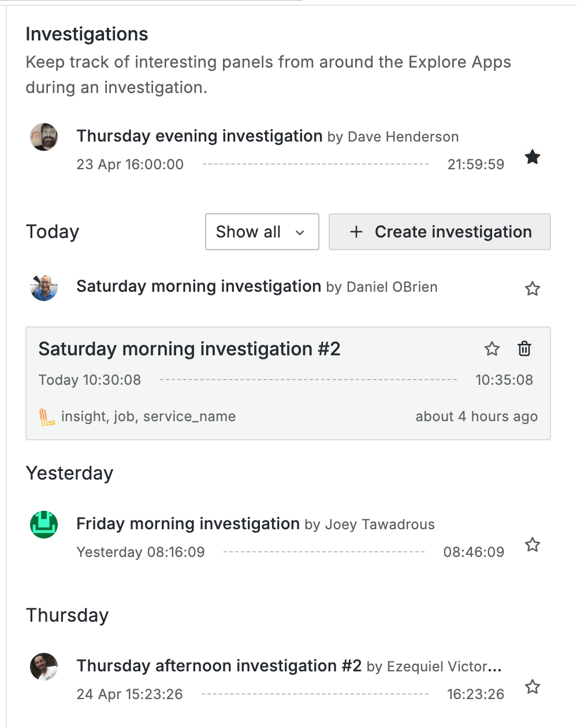Viewport: 577px width, 728px height.
Task: Open Thursday evening investigation
Action: tap(199, 136)
